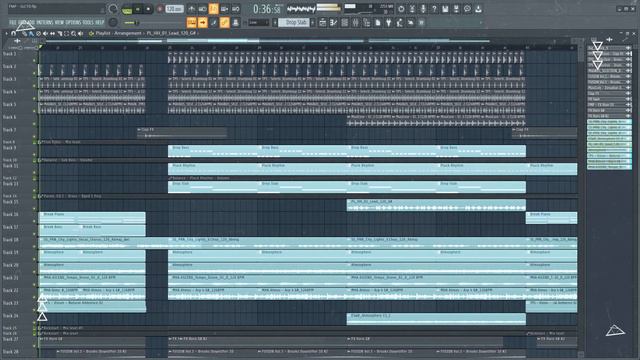Screen dimensions: 640x360
Task: Open the HELP menu
Action: [100, 22]
